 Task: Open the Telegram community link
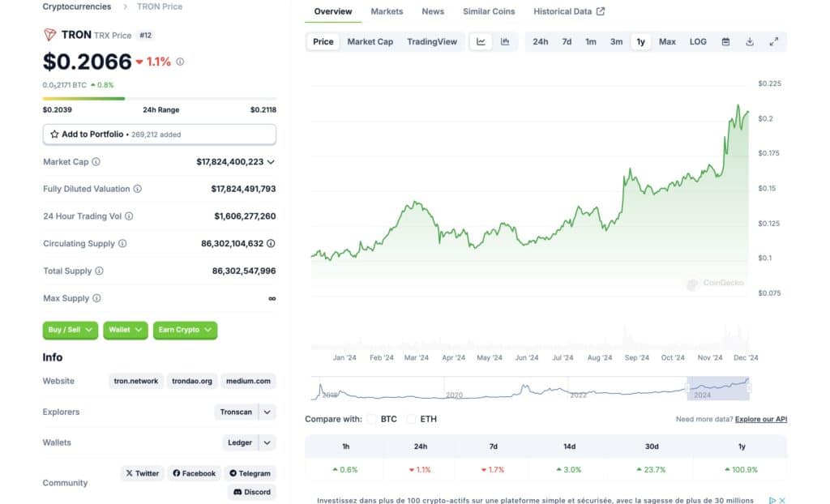[x=250, y=473]
